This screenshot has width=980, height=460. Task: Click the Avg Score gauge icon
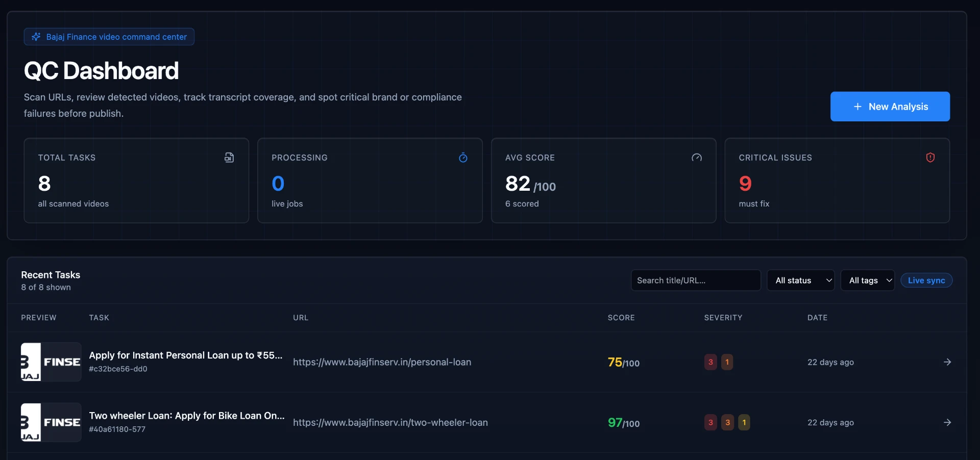coord(697,158)
